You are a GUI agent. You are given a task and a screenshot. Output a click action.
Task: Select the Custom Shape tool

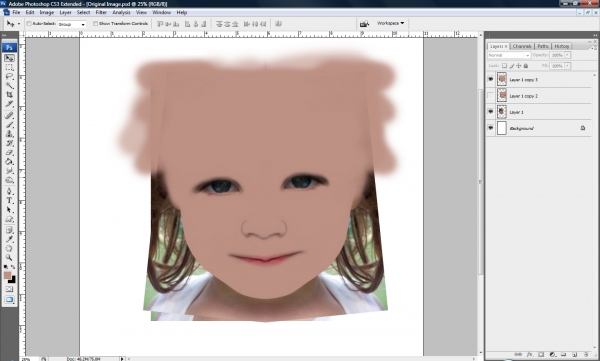point(9,219)
